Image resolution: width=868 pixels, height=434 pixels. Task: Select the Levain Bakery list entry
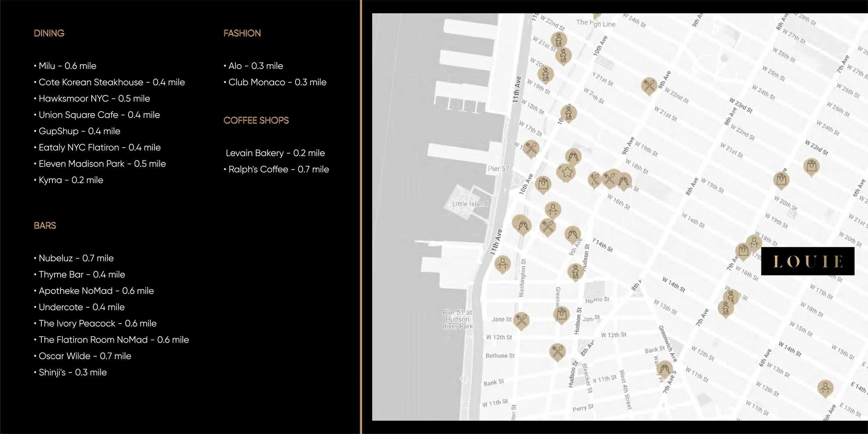point(275,153)
